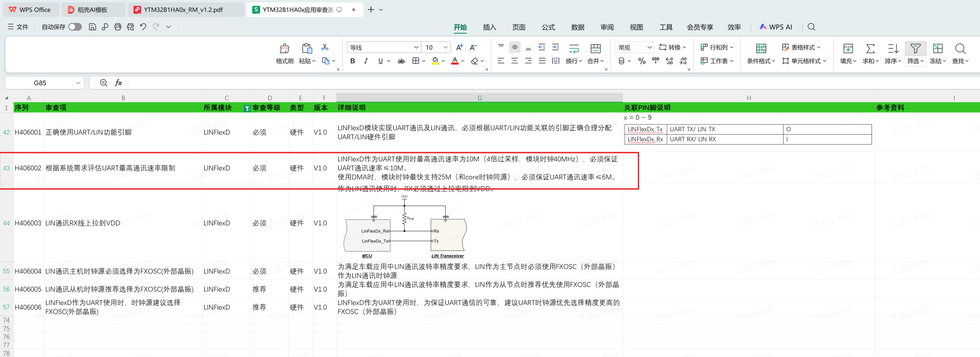Click the filter button on 所属模块 header
This screenshot has height=357, width=980.
coord(247,108)
